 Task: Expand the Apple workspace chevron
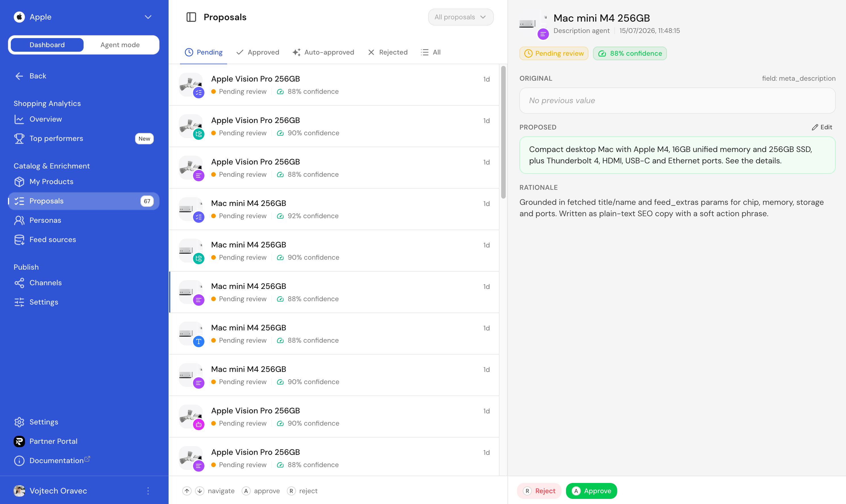coord(148,17)
